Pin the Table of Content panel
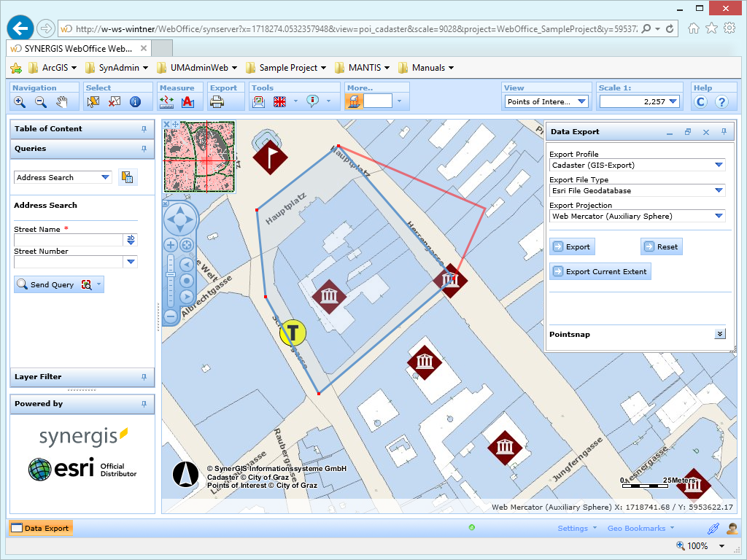The width and height of the screenshot is (747, 560). pyautogui.click(x=145, y=129)
